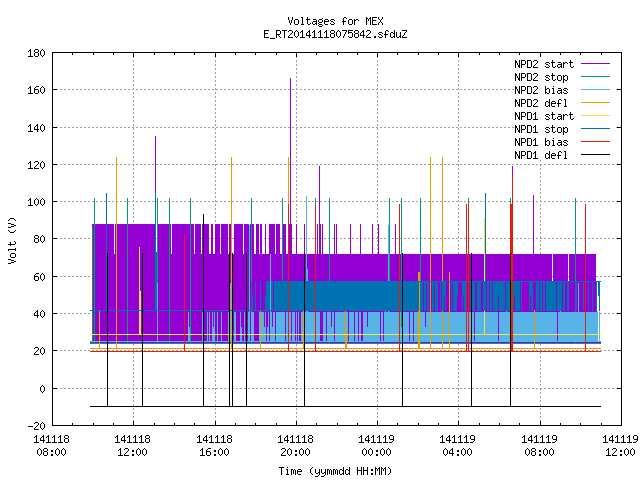Image resolution: width=640 pixels, height=480 pixels.
Task: Click the x-axis tick '141118 12:00'
Action: point(132,446)
